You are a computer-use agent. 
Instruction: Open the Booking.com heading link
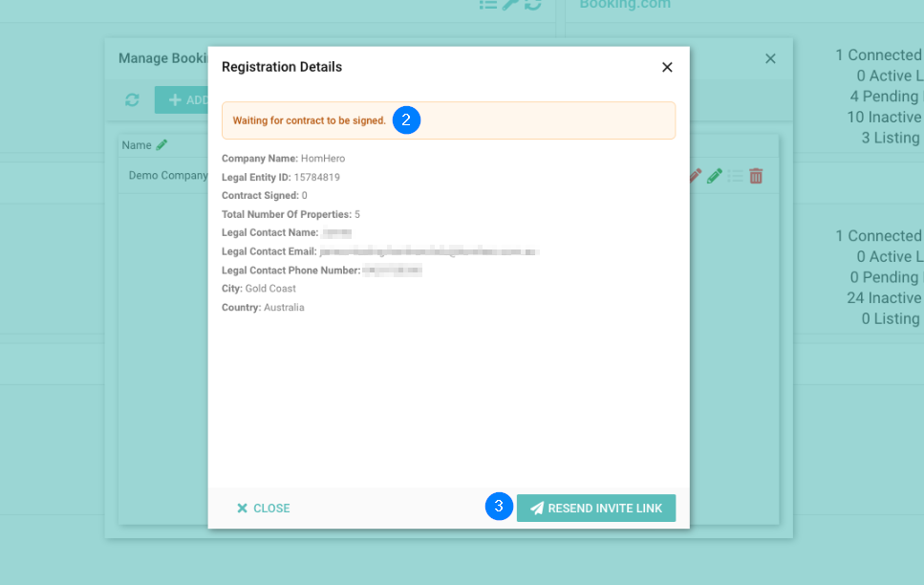625,5
